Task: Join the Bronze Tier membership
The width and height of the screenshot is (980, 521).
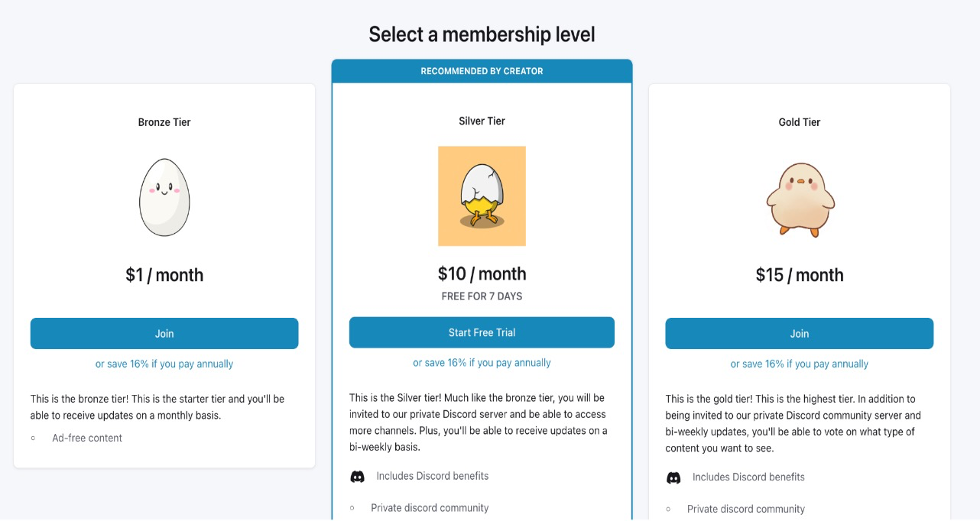Action: pos(164,333)
